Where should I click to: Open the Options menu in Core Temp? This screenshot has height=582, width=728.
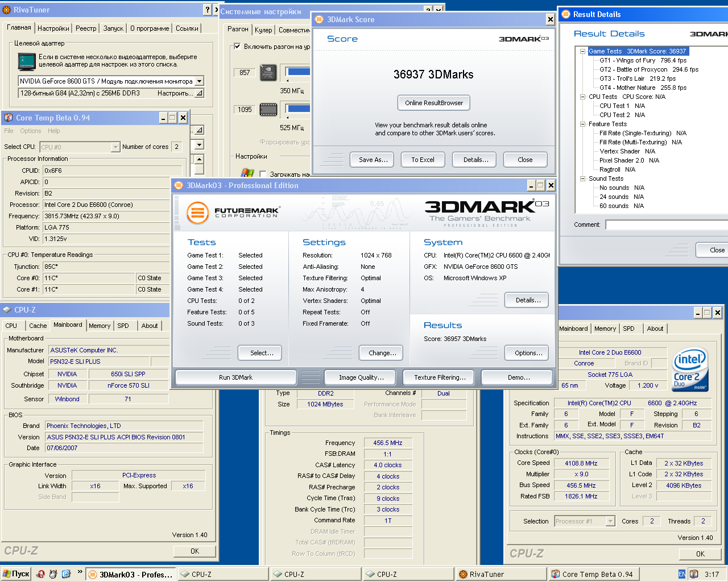[x=31, y=131]
